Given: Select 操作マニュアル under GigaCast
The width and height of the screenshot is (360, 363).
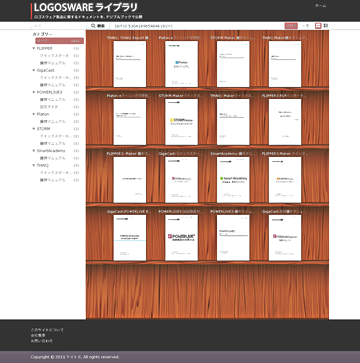Looking at the screenshot, I should 53,85.
